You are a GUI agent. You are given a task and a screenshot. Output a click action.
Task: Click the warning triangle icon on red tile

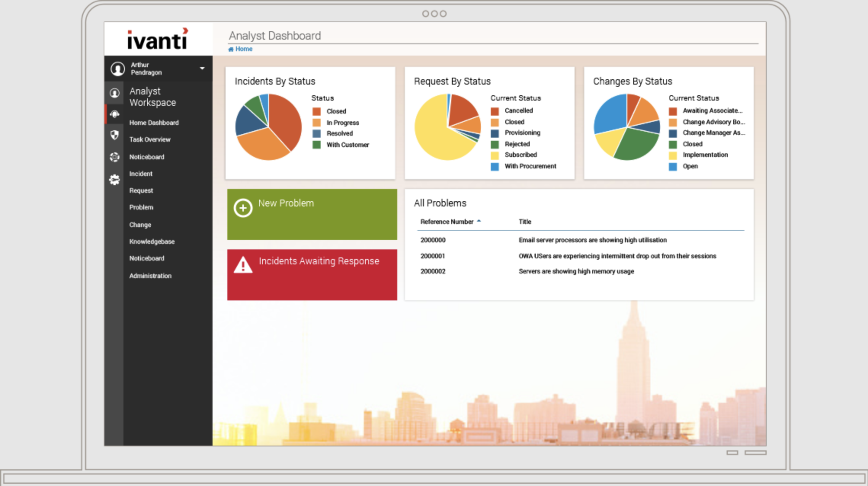243,265
